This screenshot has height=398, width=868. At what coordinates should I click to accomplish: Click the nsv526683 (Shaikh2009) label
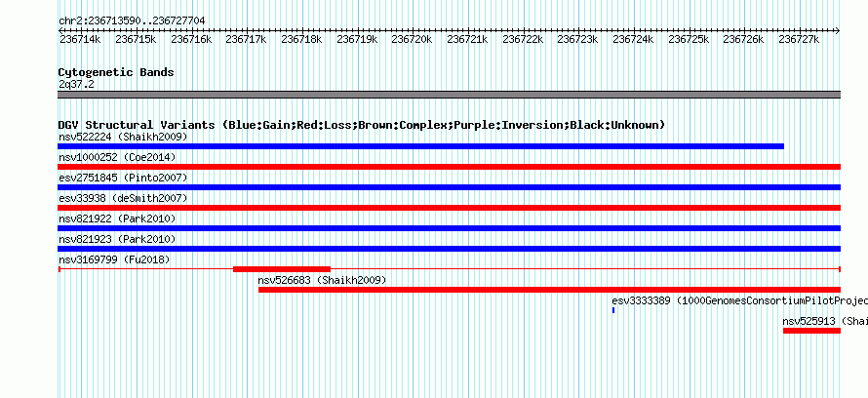coord(322,280)
